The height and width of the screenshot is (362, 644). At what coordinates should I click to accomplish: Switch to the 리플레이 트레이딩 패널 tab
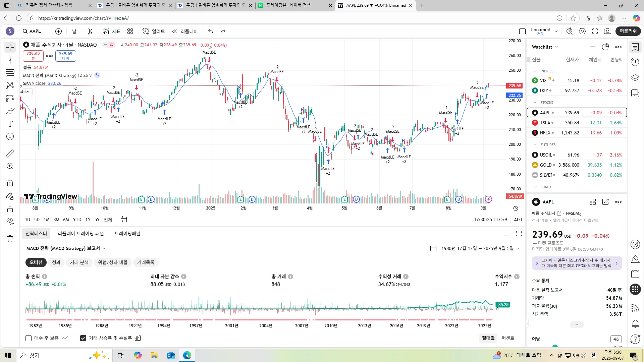[x=81, y=234]
